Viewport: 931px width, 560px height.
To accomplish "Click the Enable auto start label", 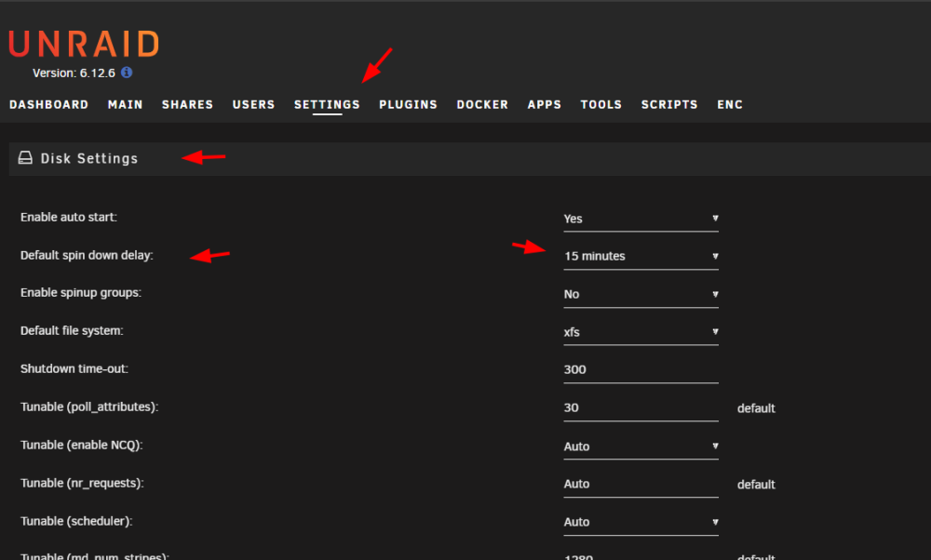I will pyautogui.click(x=69, y=217).
